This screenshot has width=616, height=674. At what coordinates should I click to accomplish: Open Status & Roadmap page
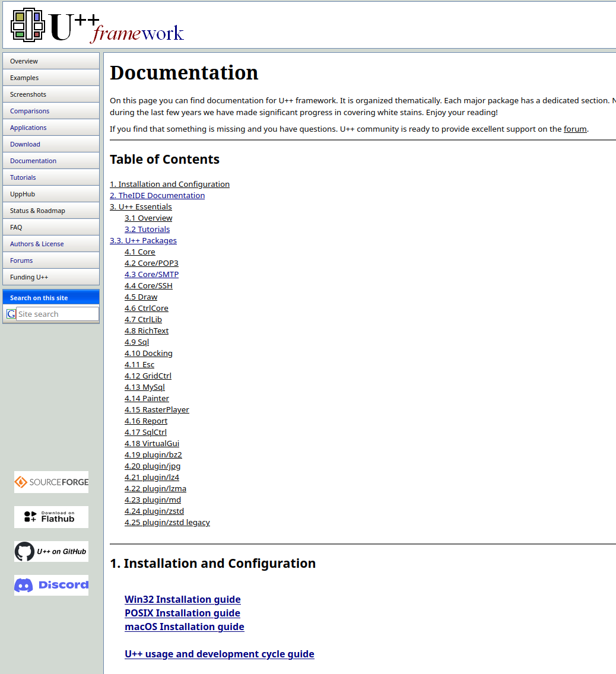click(51, 211)
